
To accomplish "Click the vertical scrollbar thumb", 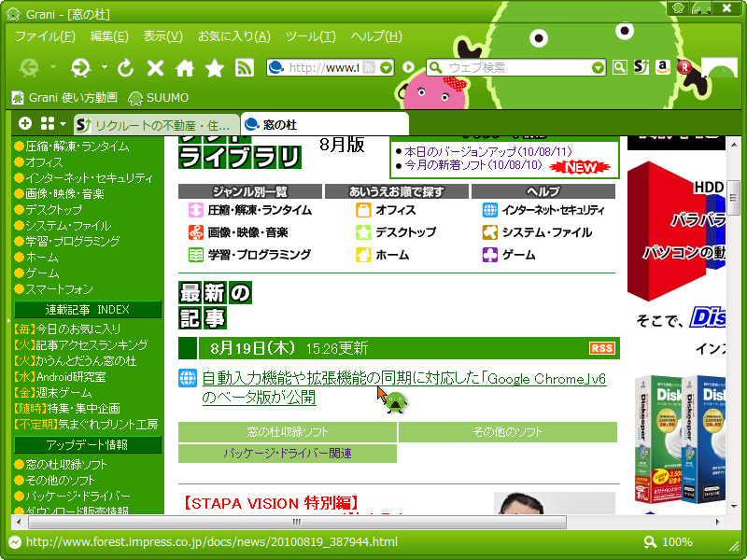I will coord(733,198).
